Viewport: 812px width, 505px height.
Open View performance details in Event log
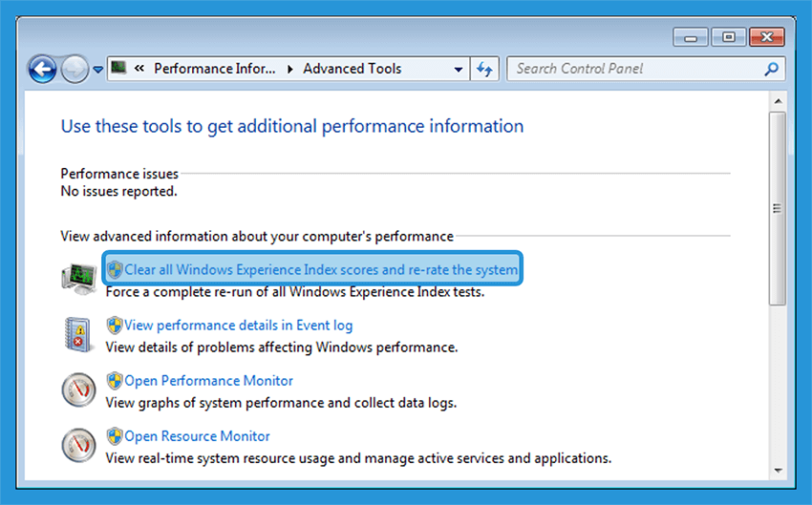(238, 326)
